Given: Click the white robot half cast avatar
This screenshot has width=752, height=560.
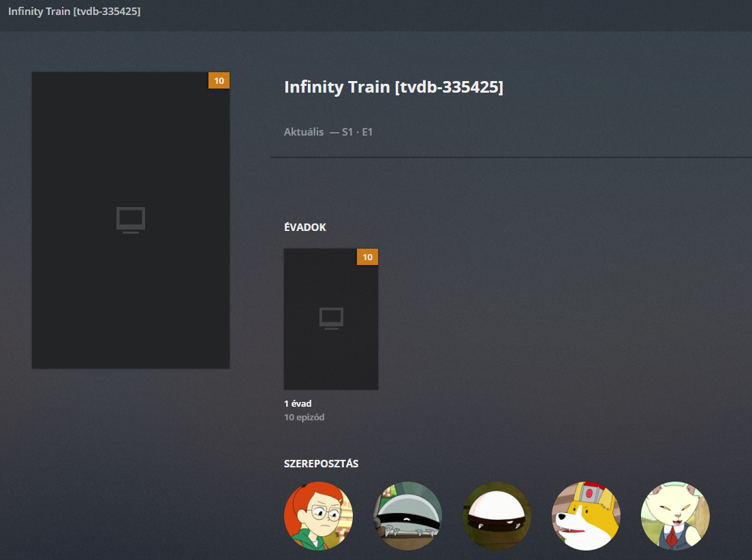Looking at the screenshot, I should [497, 516].
